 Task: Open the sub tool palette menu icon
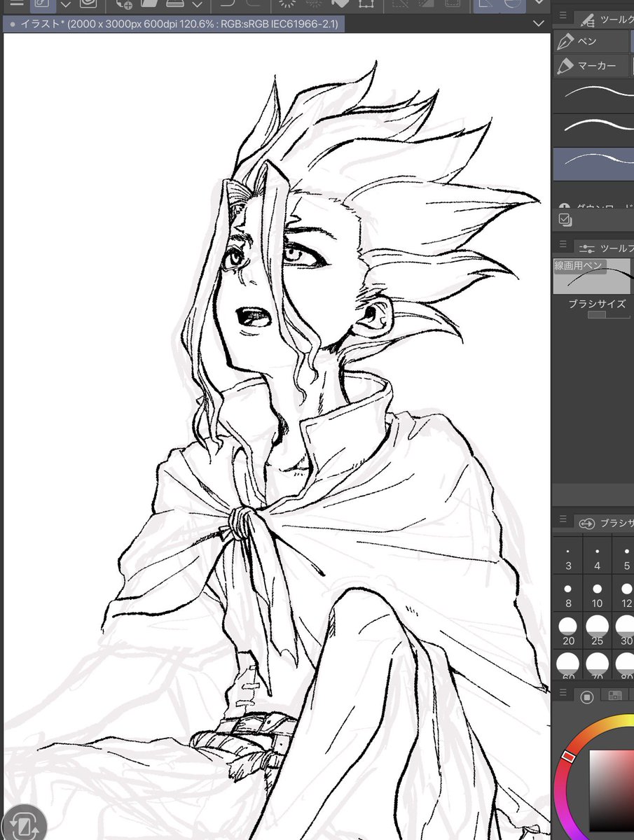click(x=563, y=15)
